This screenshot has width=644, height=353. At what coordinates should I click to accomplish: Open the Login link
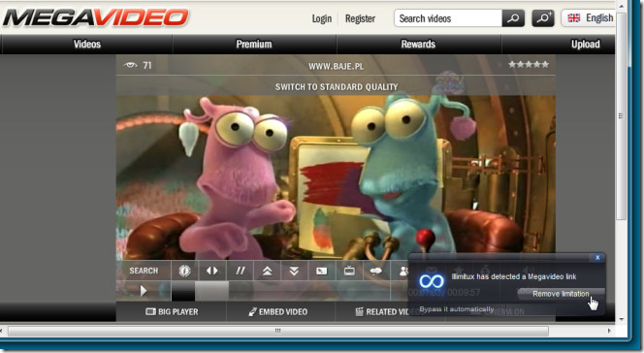click(322, 18)
